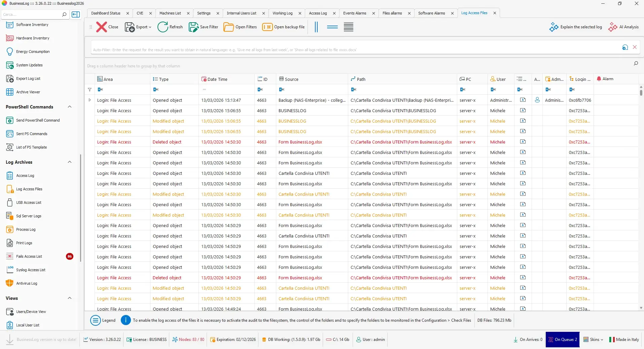Image resolution: width=644 pixels, height=349 pixels.
Task: Select first Deleted object row at 14:50:30
Action: point(366,142)
